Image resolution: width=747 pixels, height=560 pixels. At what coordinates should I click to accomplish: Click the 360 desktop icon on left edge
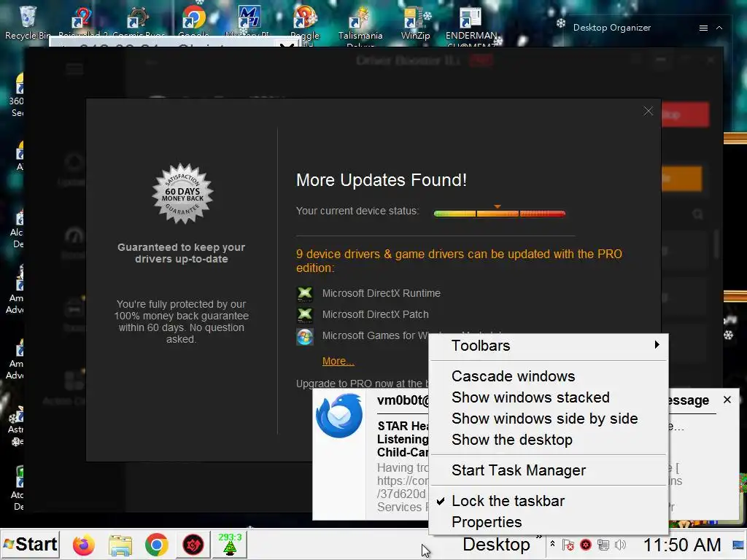click(x=18, y=96)
